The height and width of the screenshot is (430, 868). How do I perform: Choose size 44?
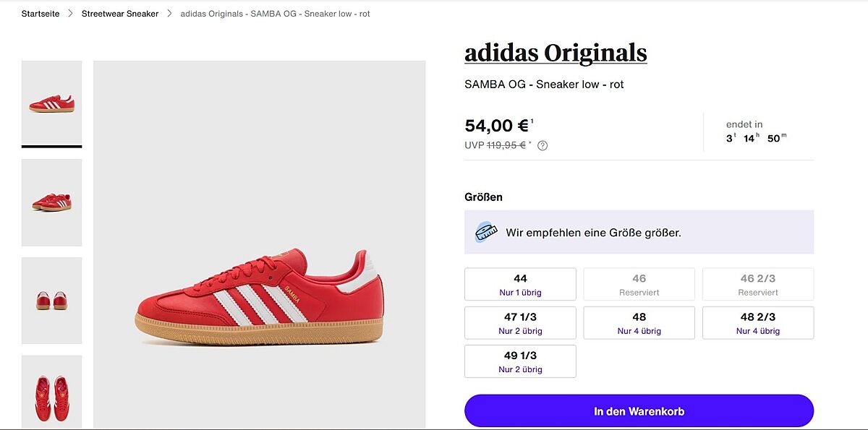point(520,285)
